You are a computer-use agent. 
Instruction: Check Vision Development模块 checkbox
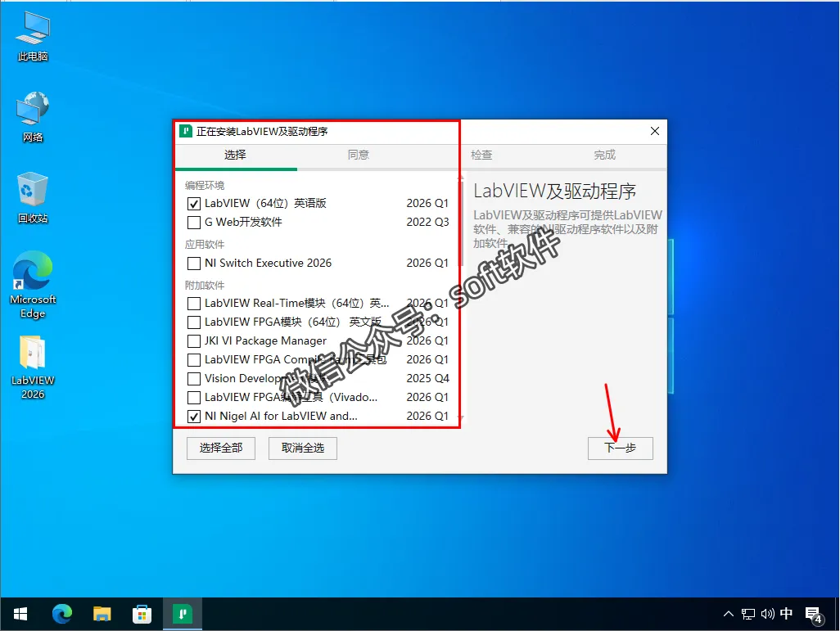pos(194,379)
